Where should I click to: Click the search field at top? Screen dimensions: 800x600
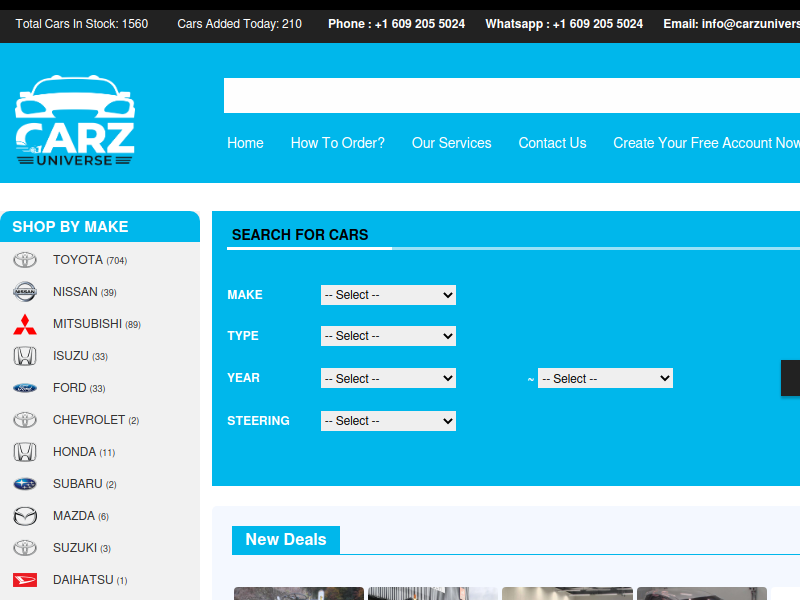click(x=510, y=96)
